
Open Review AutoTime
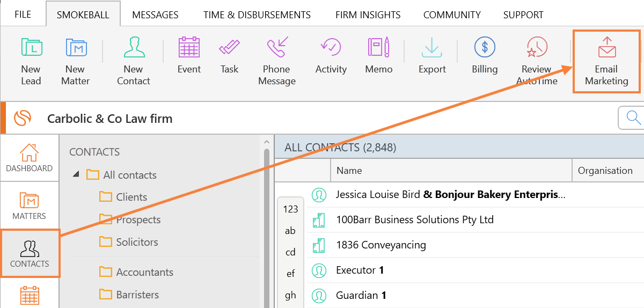coord(537,61)
